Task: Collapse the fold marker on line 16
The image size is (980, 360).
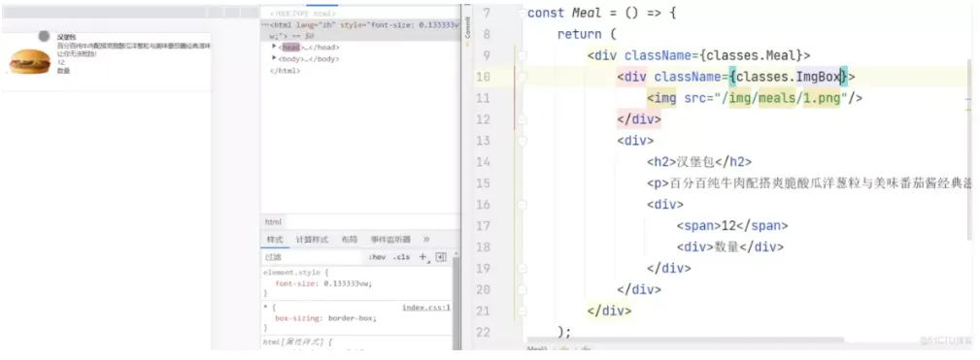Action: click(x=523, y=205)
